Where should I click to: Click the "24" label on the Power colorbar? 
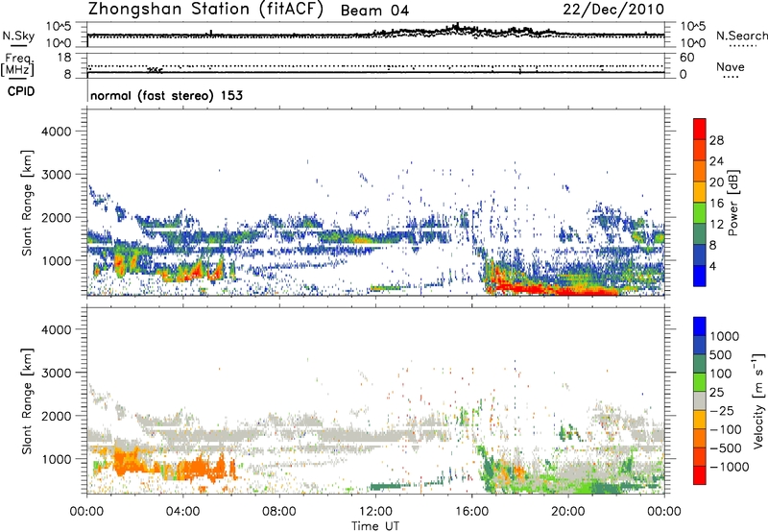coord(716,161)
